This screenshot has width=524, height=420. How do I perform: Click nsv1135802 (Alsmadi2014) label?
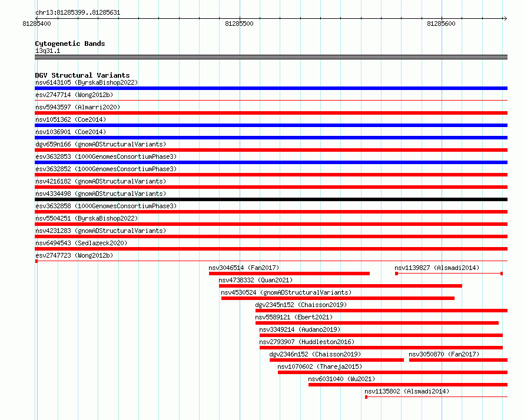(407, 391)
